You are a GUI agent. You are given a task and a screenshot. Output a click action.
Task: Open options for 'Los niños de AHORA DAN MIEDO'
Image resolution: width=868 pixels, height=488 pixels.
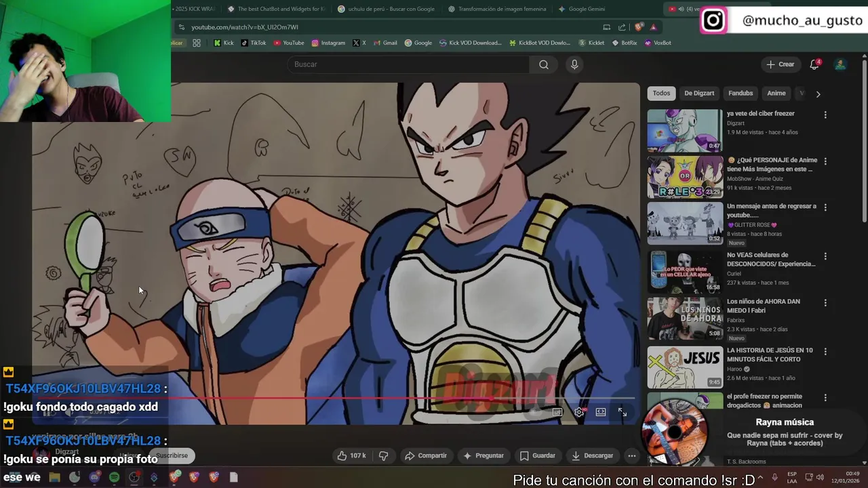[825, 303]
